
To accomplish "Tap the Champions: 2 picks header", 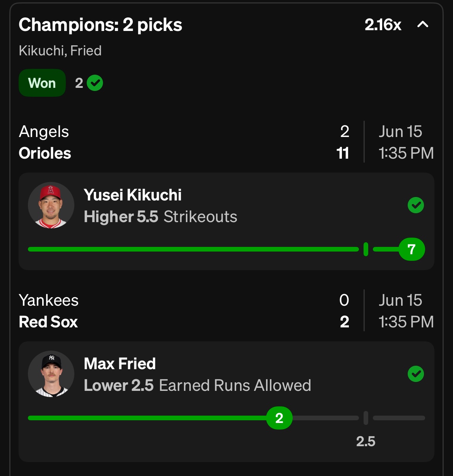I will [101, 25].
